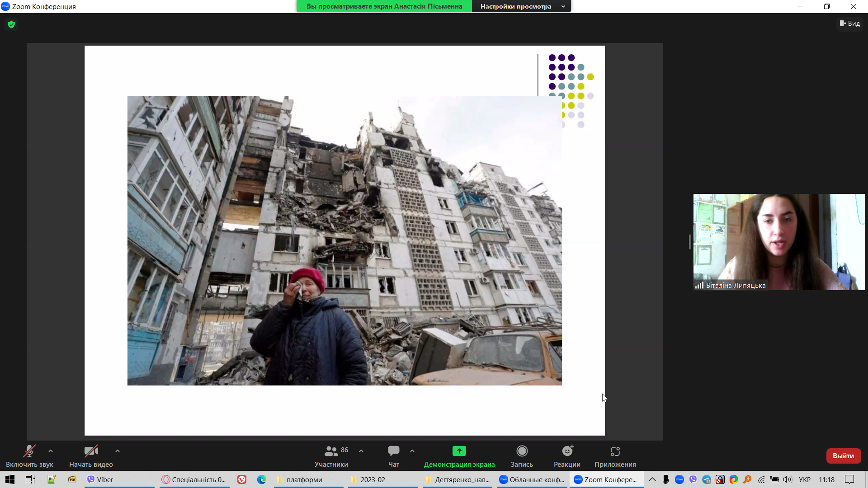Open the Reactions emoji menu
The height and width of the screenshot is (488, 868).
(567, 451)
